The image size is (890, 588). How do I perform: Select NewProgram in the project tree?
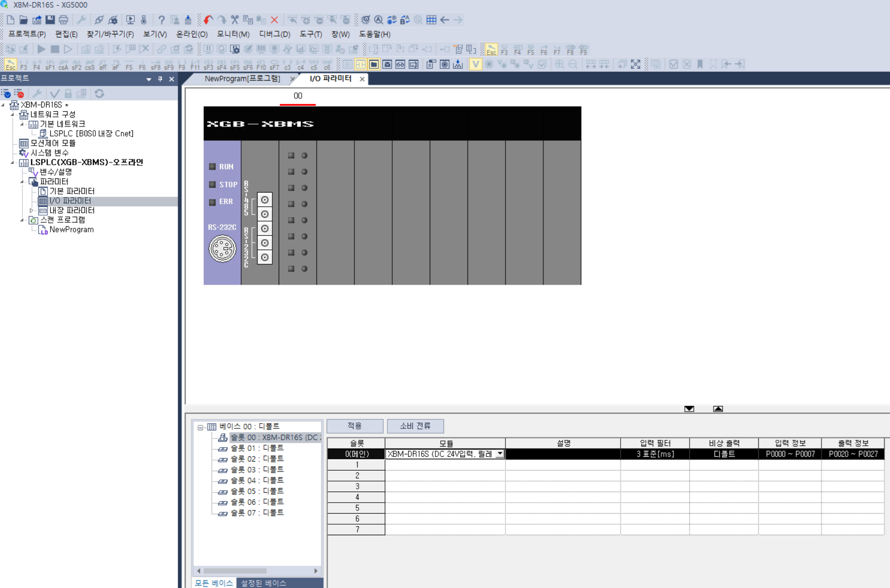point(71,230)
